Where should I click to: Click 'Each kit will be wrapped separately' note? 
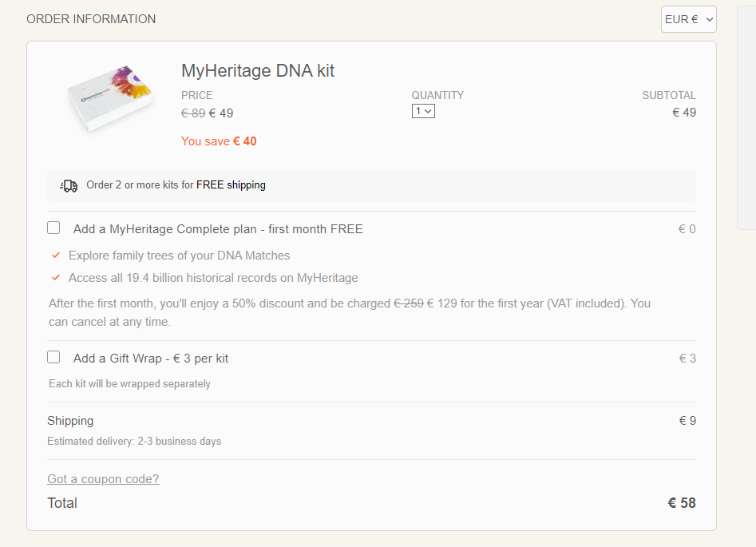pos(129,384)
